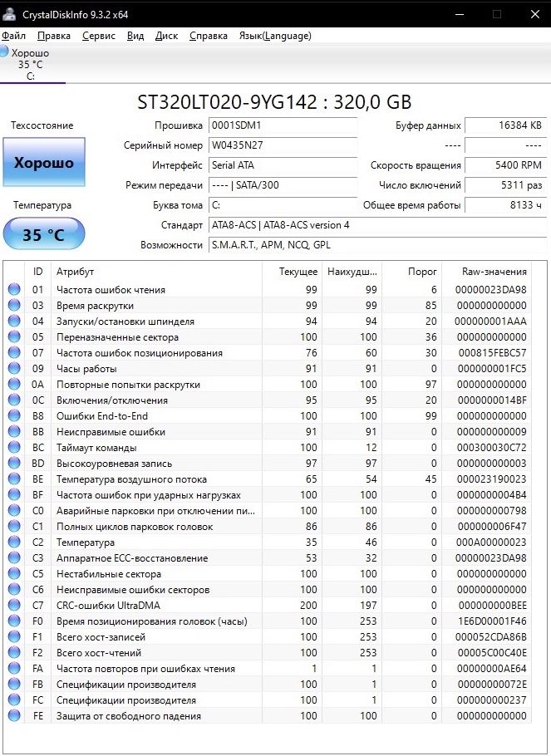
Task: Click the ID column header
Action: [x=37, y=272]
